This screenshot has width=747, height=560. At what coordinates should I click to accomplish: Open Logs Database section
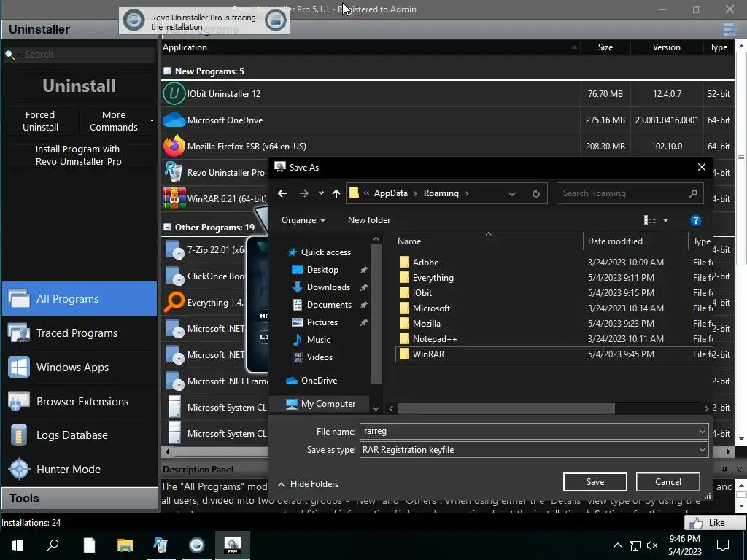point(80,435)
